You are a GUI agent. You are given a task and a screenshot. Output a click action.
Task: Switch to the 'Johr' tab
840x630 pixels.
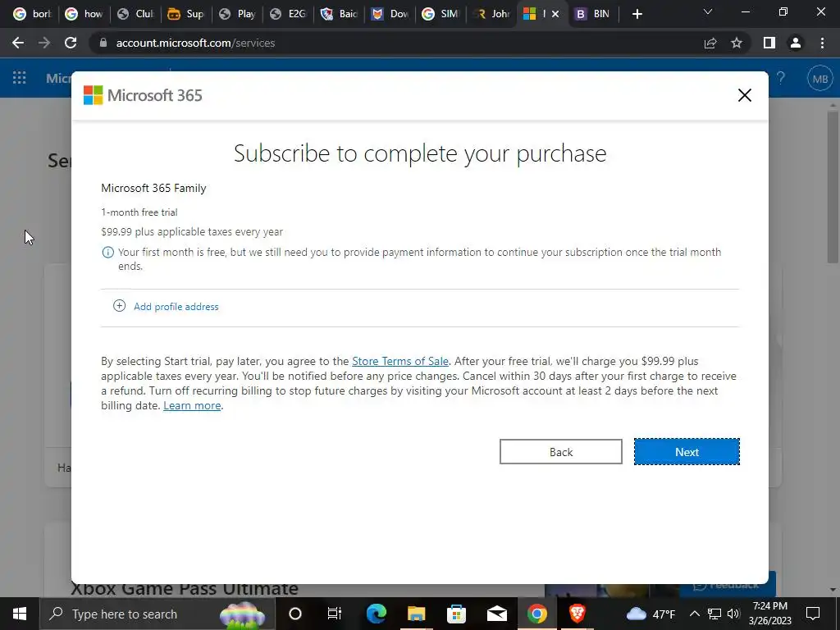(492, 14)
